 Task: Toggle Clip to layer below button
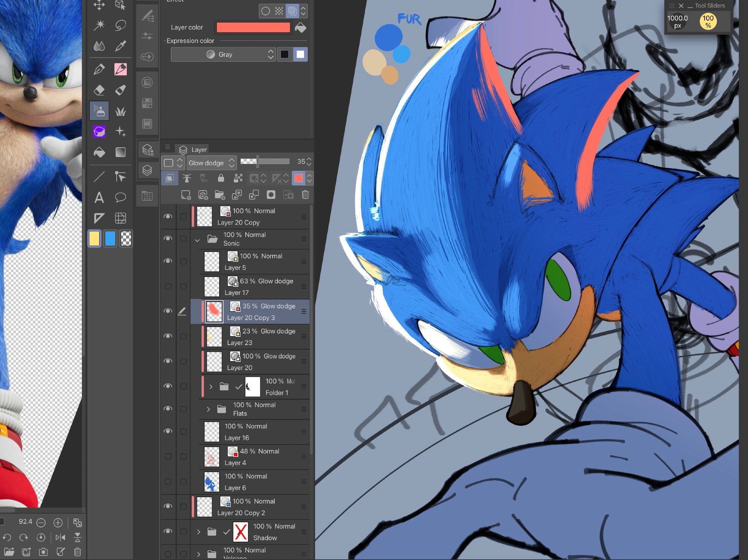coord(169,178)
